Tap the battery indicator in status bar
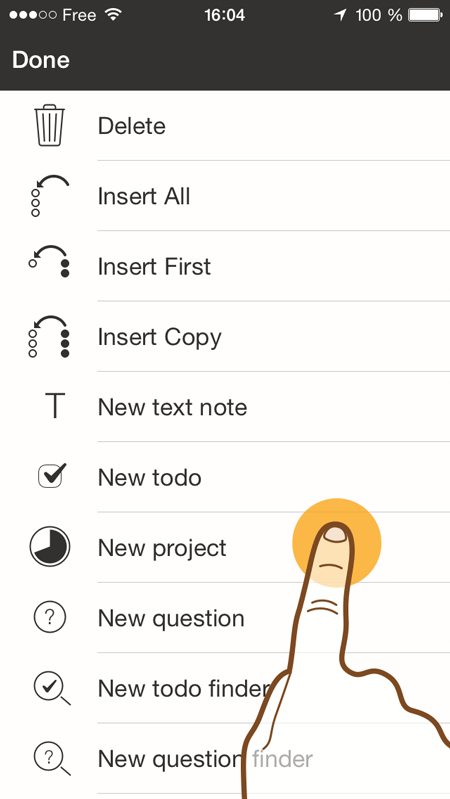The width and height of the screenshot is (450, 799). (425, 15)
